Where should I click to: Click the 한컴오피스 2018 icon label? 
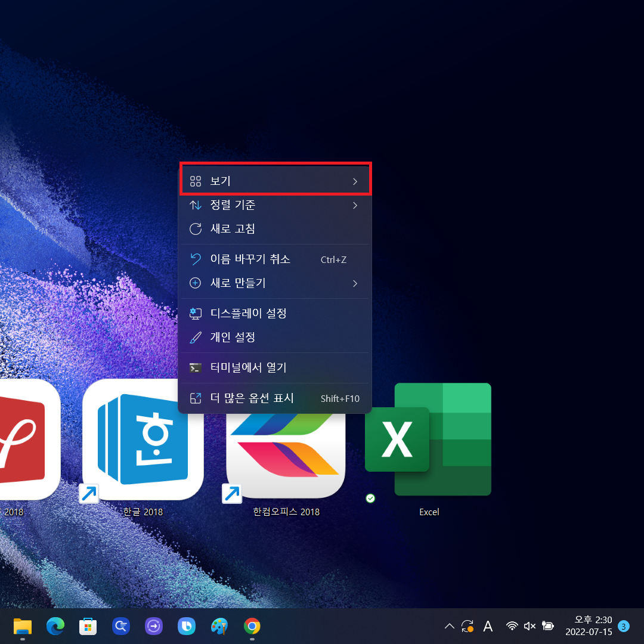286,512
